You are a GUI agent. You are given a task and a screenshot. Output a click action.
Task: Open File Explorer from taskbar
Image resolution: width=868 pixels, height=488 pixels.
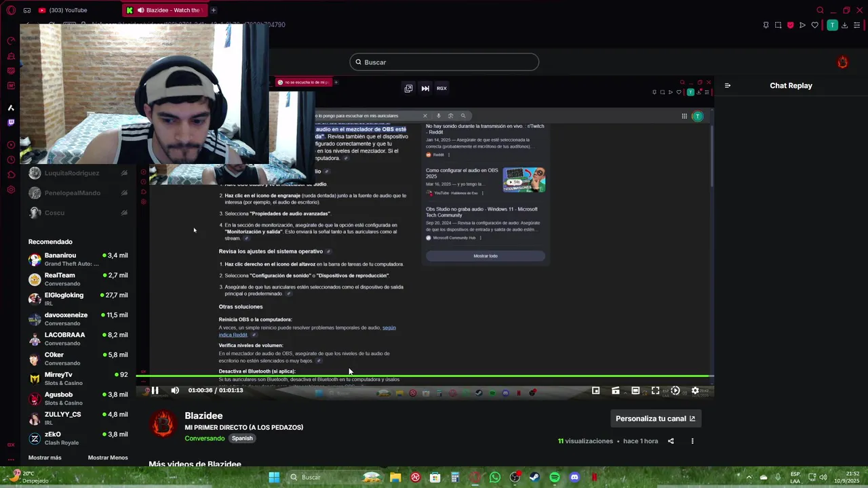click(395, 477)
